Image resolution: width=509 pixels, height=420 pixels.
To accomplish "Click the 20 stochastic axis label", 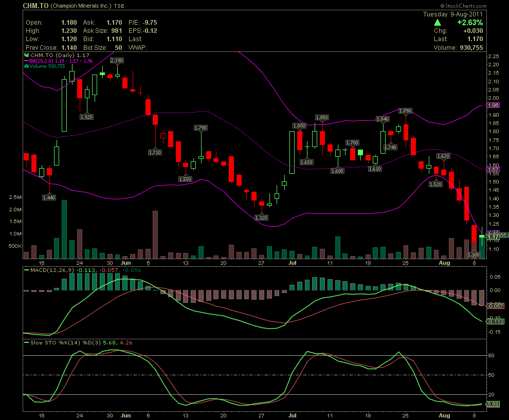I will pyautogui.click(x=492, y=395).
